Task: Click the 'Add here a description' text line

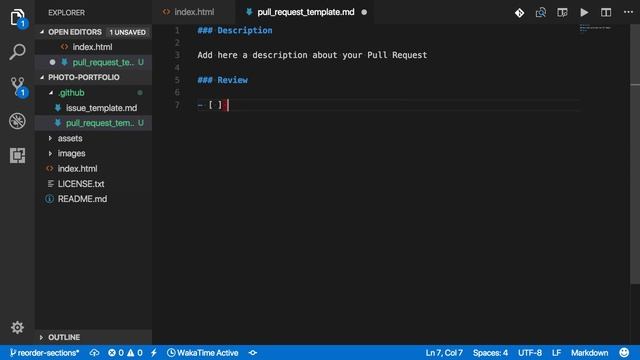Action: pos(312,55)
